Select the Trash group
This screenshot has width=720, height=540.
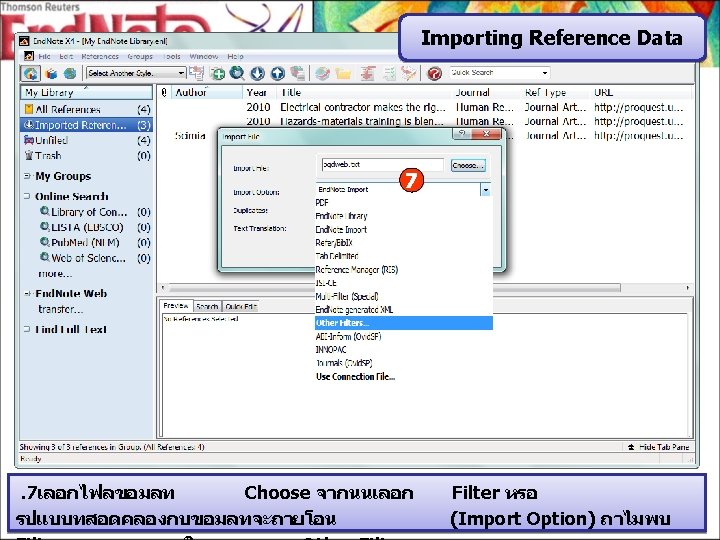point(86,156)
